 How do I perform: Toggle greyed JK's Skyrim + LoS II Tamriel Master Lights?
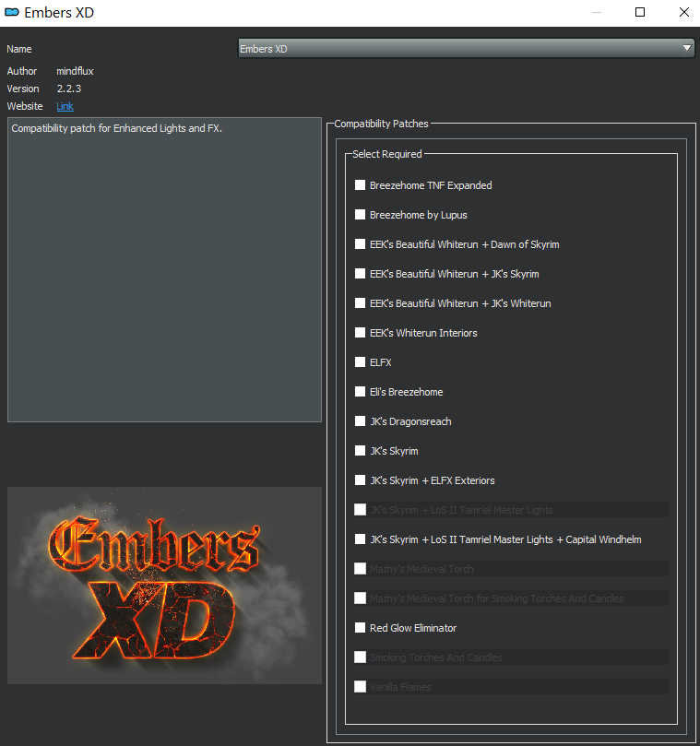(361, 510)
